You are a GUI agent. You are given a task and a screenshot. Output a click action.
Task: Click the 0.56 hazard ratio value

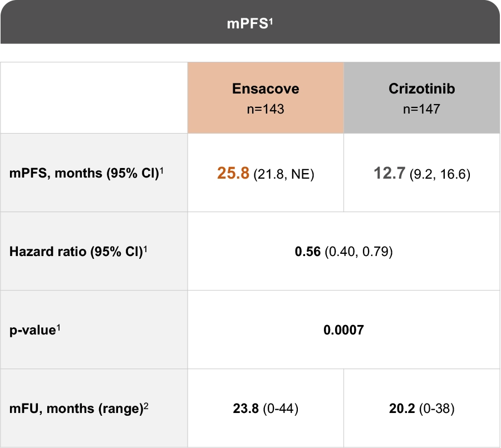coord(307,252)
